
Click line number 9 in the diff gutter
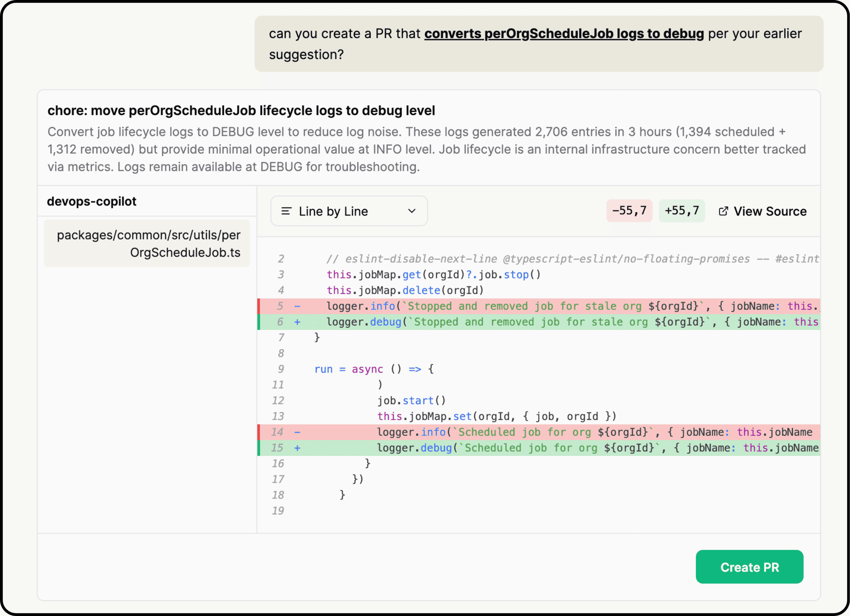[281, 369]
